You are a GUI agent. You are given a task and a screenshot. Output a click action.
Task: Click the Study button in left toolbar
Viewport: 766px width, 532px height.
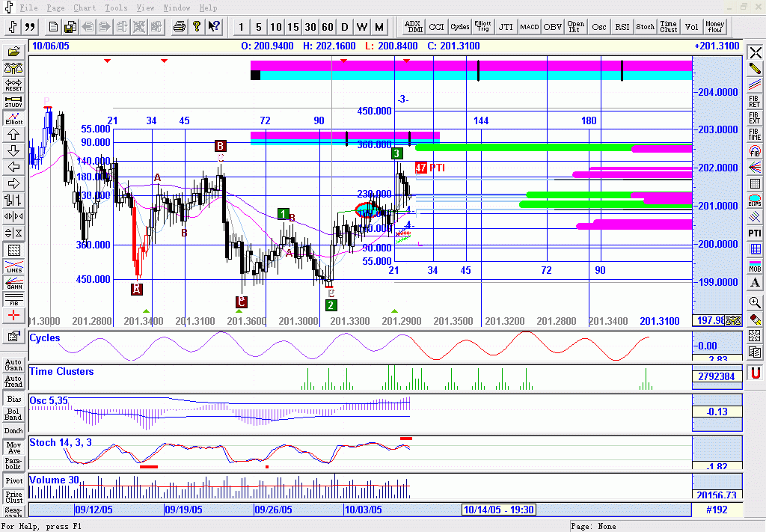click(13, 102)
